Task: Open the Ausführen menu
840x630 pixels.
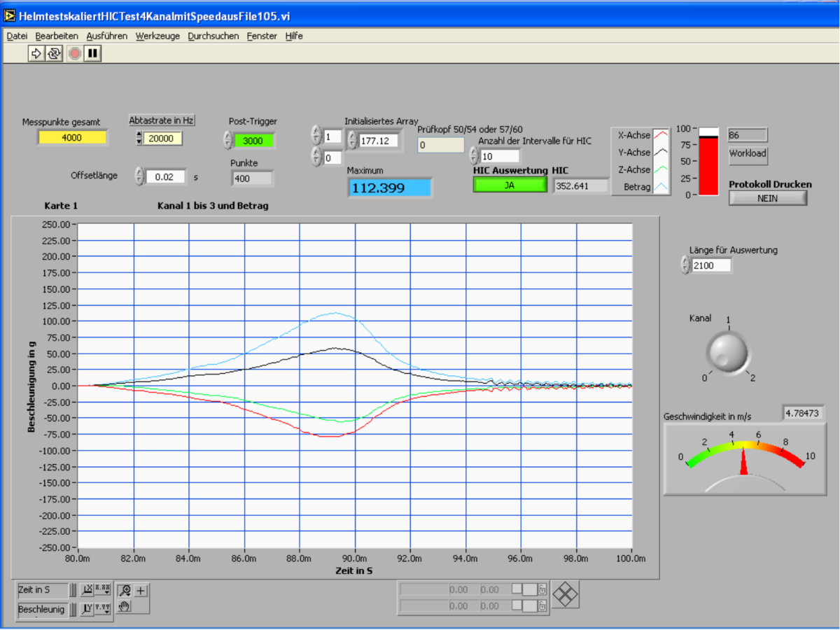Action: click(x=106, y=36)
